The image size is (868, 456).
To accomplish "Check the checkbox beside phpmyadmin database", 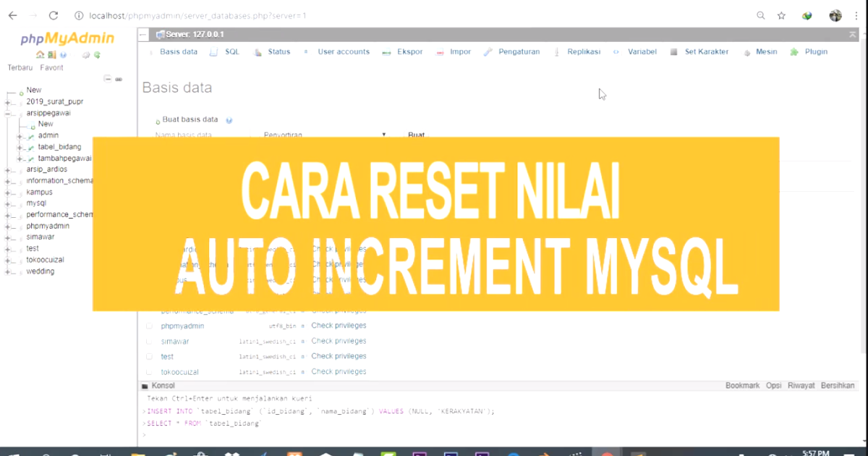I will (149, 325).
